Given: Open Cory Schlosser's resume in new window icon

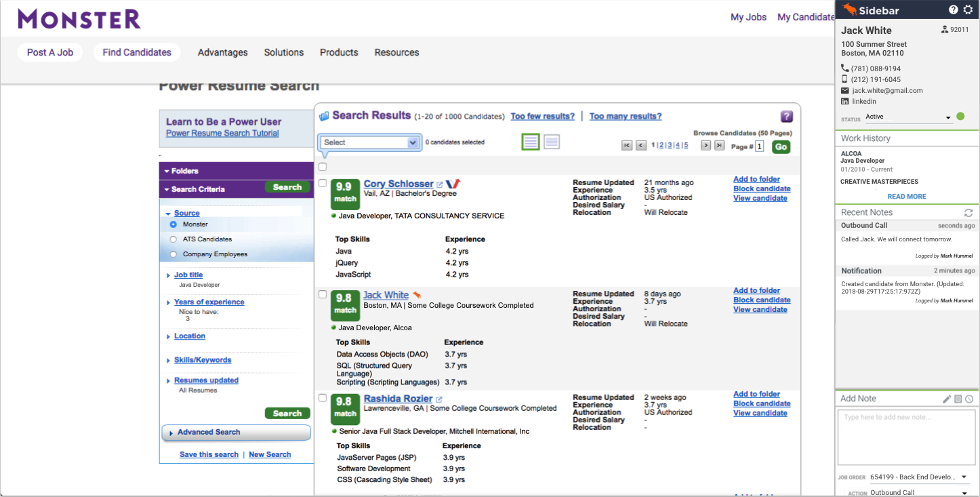Looking at the screenshot, I should pyautogui.click(x=440, y=184).
